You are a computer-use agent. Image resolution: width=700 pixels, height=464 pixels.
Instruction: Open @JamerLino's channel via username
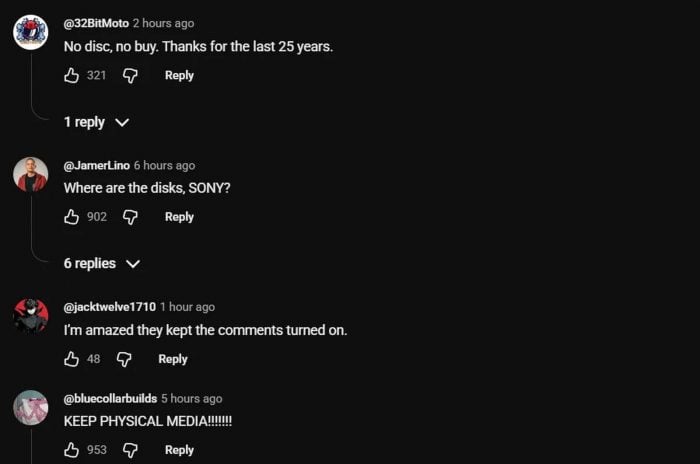96,165
